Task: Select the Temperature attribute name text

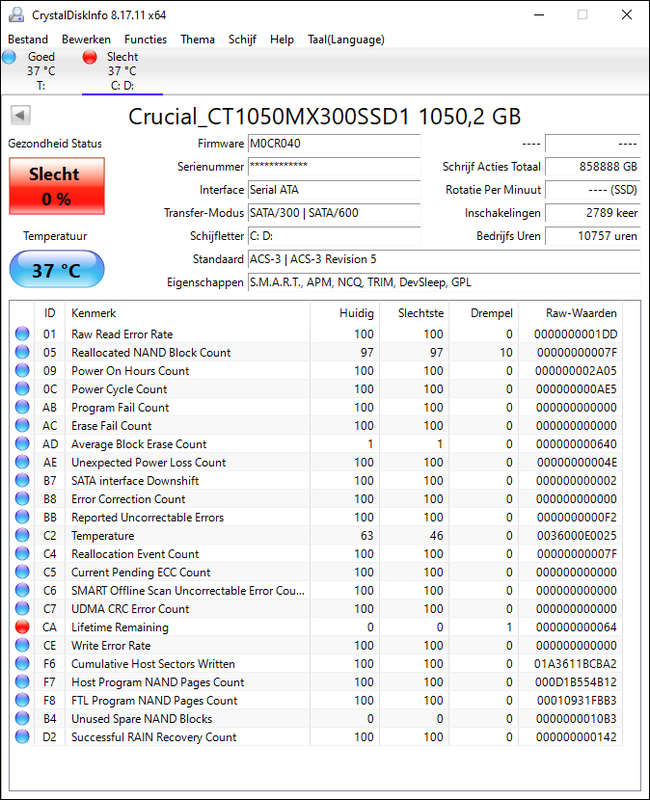Action: pos(103,536)
